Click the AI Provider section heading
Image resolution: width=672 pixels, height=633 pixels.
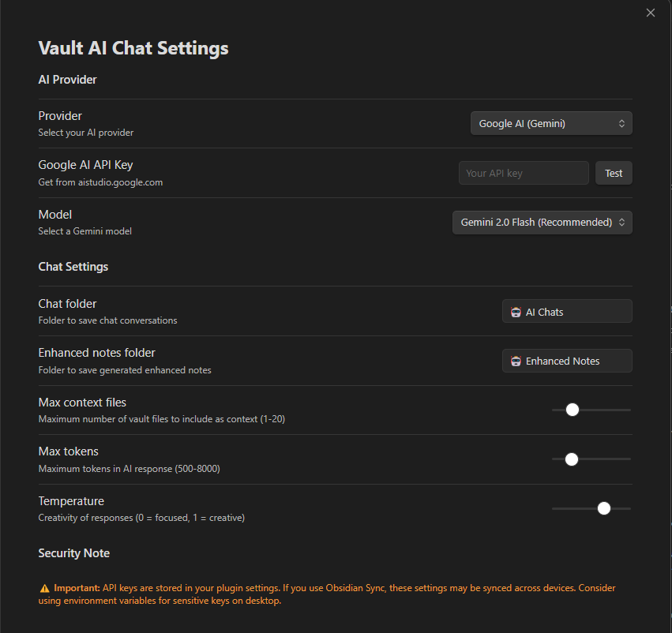tap(67, 80)
